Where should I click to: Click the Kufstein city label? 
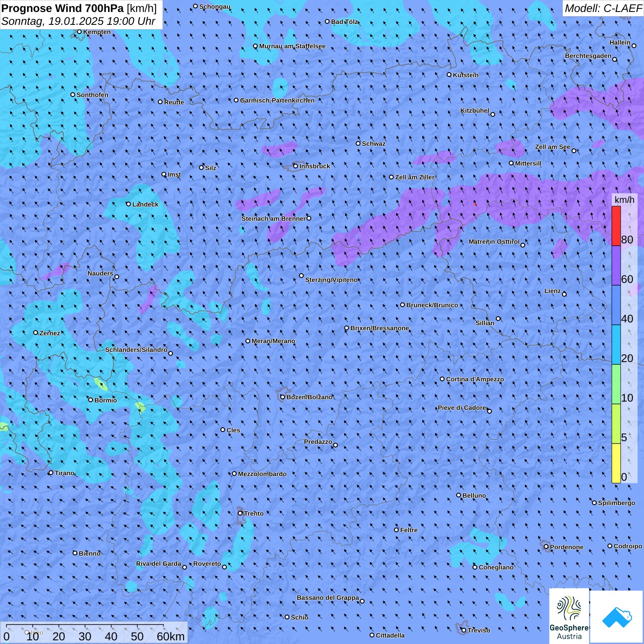[x=466, y=75]
